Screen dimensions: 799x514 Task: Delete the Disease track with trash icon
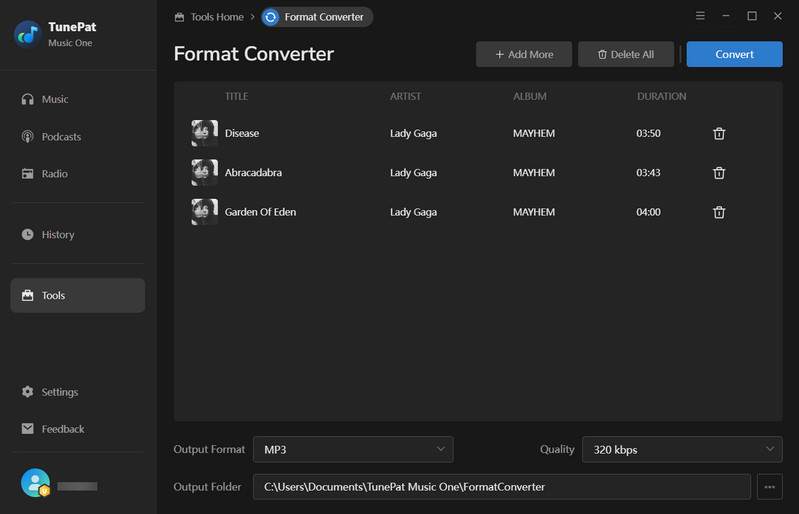click(719, 133)
